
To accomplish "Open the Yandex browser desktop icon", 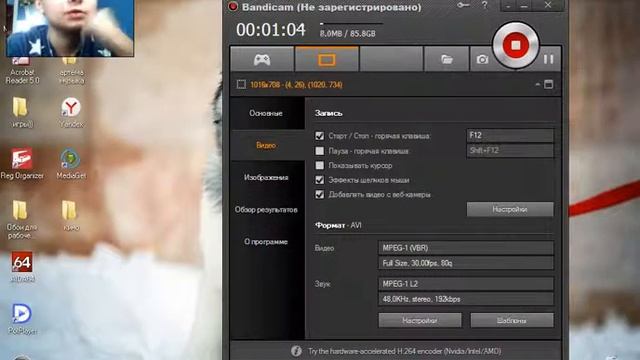I will coord(71,112).
